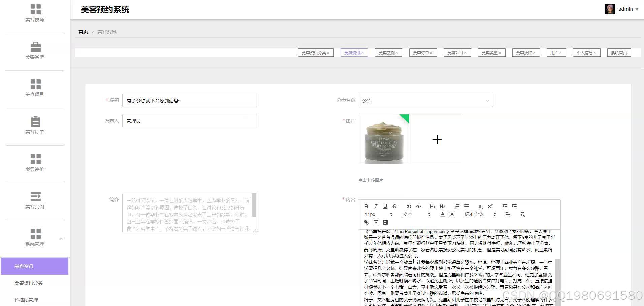Clear text formatting in the editor
Image resolution: width=644 pixels, height=306 pixels.
(522, 214)
